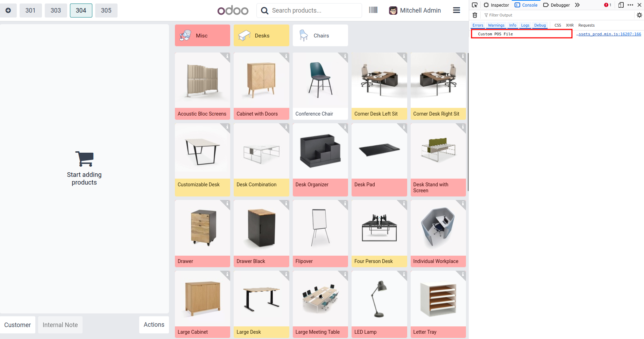644x339 pixels.
Task: Open the Actions button
Action: pos(154,325)
